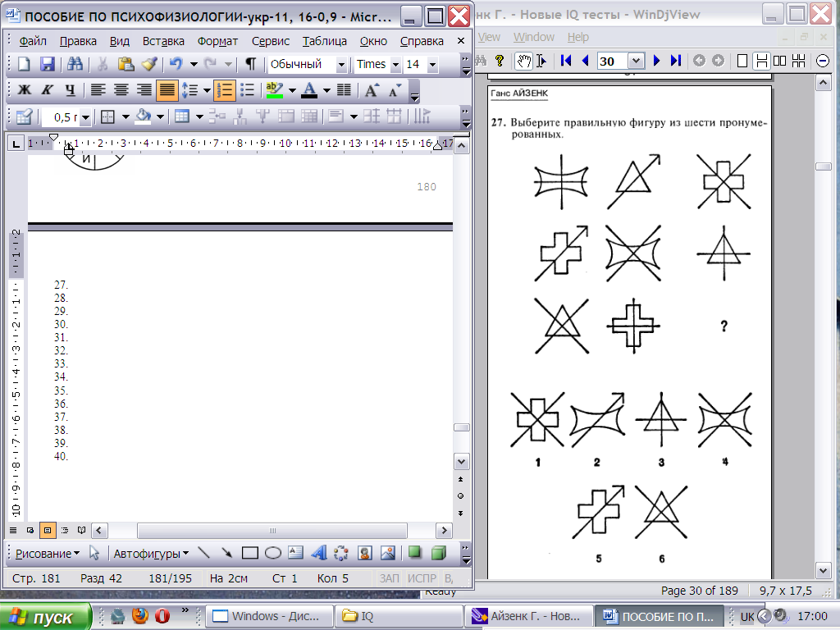Click the shading color paint bucket
The image size is (840, 630).
[x=143, y=116]
